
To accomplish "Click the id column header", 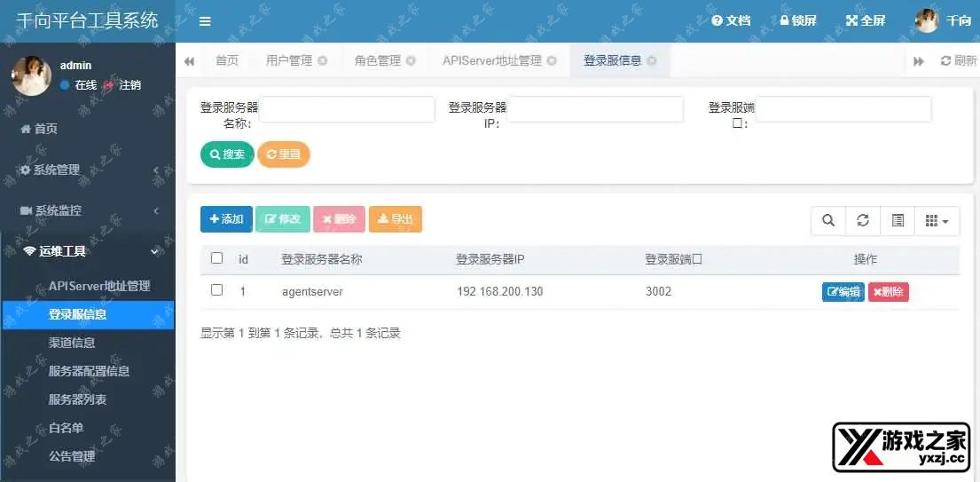I will [244, 259].
